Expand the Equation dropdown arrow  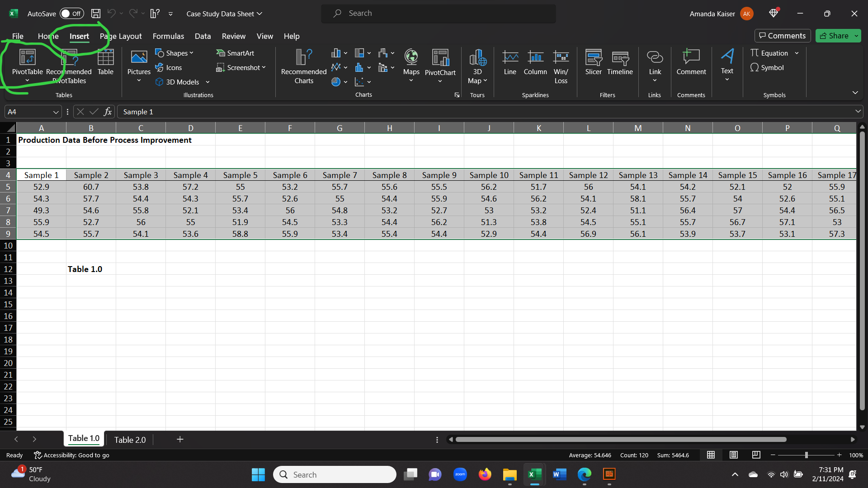coord(797,53)
